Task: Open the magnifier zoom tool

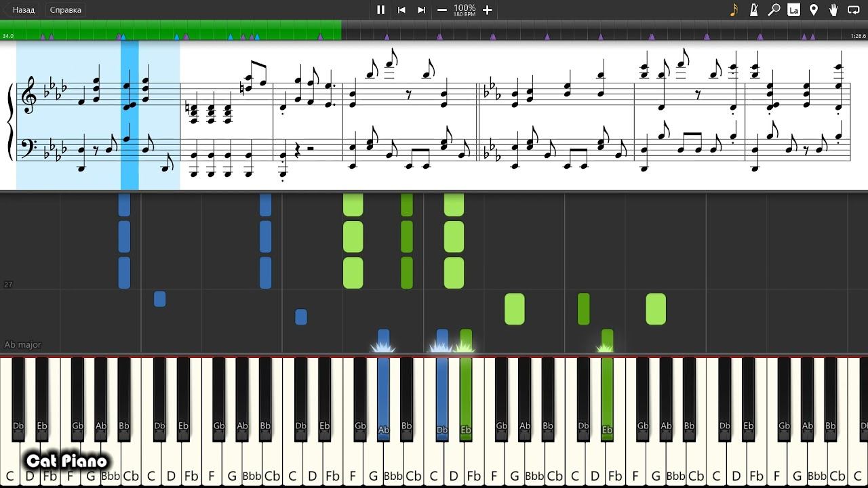Action: [x=774, y=9]
